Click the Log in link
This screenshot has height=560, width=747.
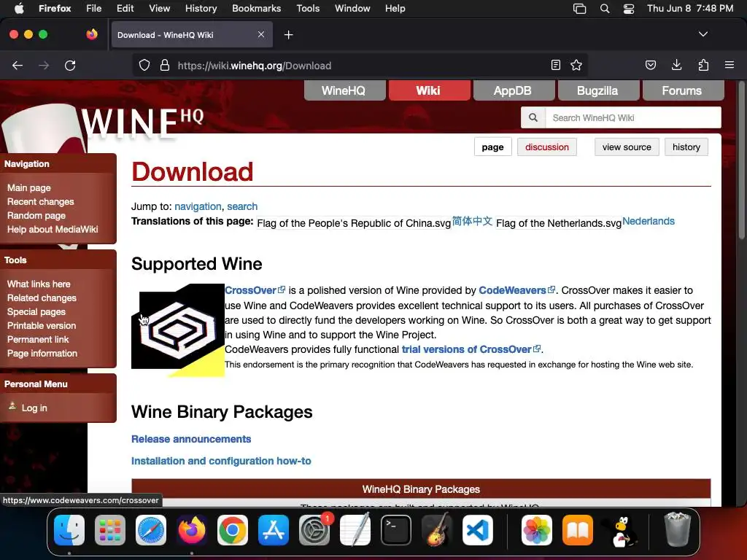[34, 408]
